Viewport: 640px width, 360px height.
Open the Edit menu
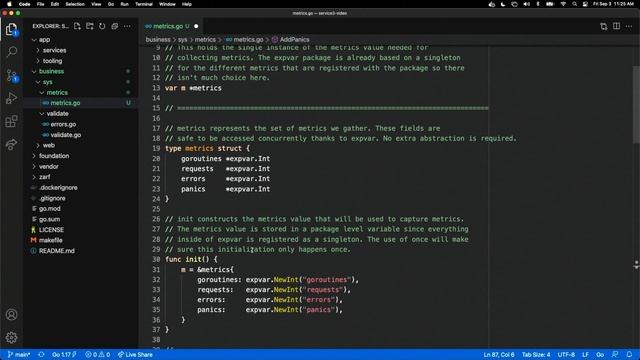(55, 4)
